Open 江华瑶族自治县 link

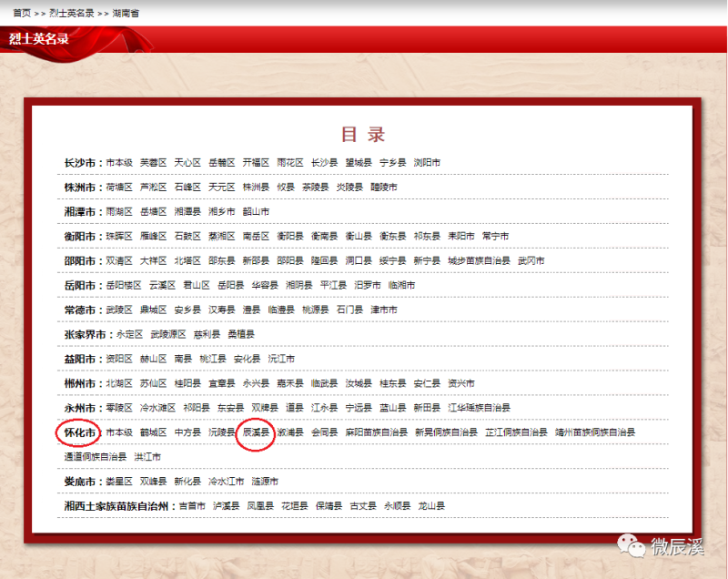[x=479, y=408]
